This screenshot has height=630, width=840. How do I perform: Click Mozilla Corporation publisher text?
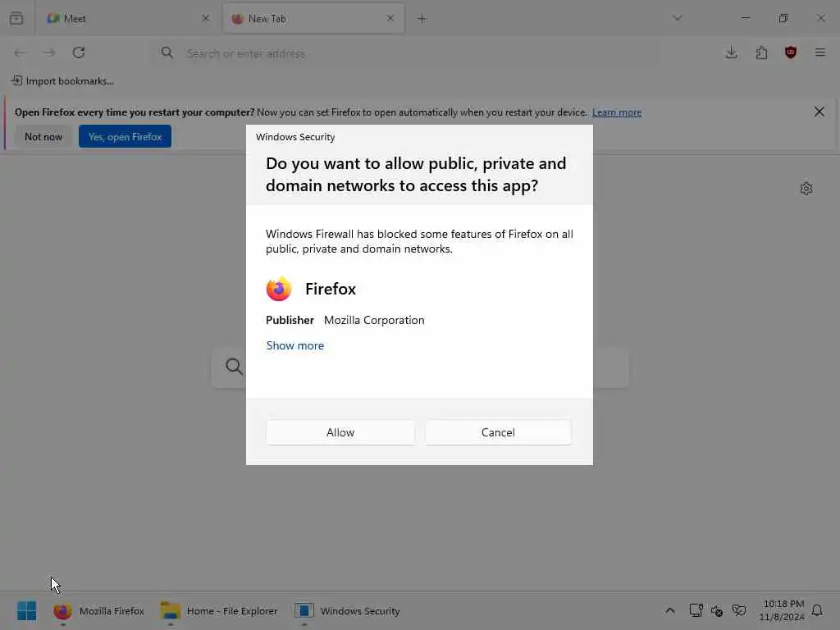click(x=374, y=320)
